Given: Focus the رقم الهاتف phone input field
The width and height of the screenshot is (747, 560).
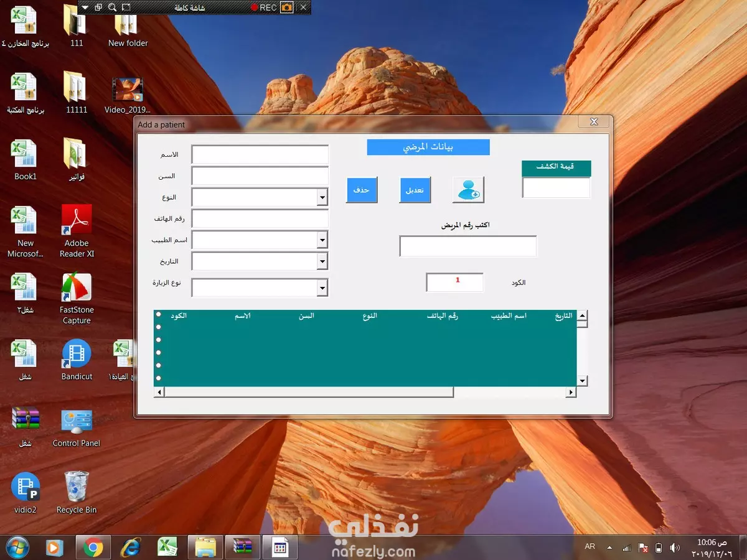Looking at the screenshot, I should pos(260,218).
